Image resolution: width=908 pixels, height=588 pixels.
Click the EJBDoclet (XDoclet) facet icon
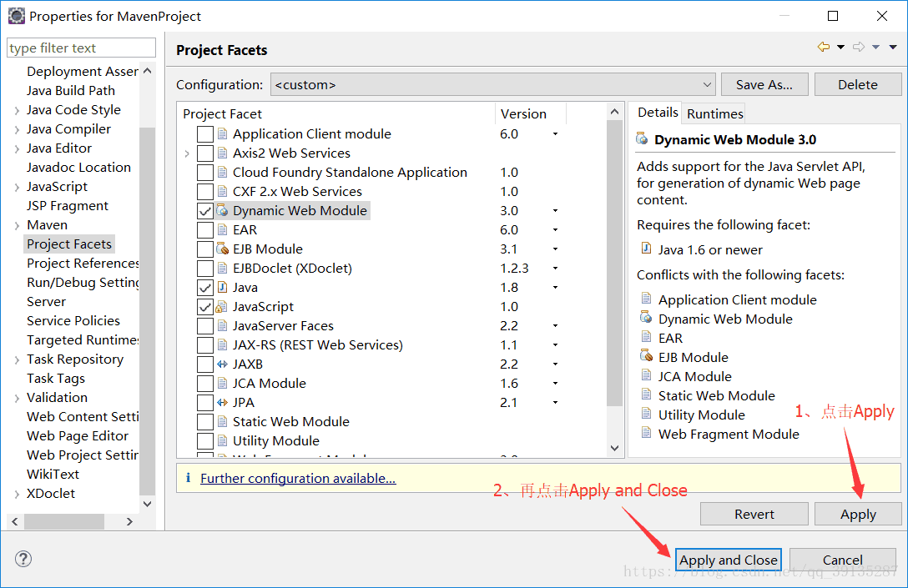222,268
